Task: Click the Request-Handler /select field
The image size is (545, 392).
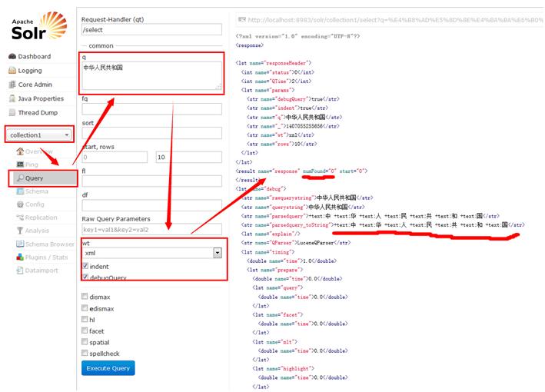Action: (x=152, y=29)
